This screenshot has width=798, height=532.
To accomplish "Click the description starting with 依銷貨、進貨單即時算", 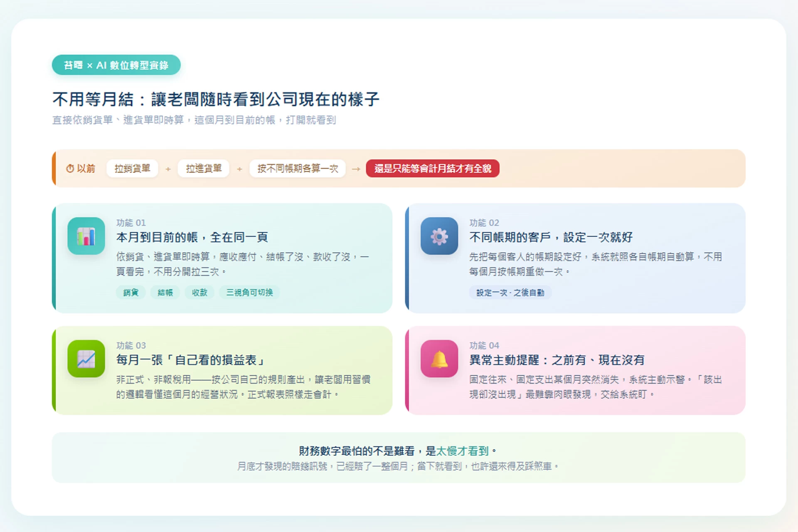I will 242,264.
